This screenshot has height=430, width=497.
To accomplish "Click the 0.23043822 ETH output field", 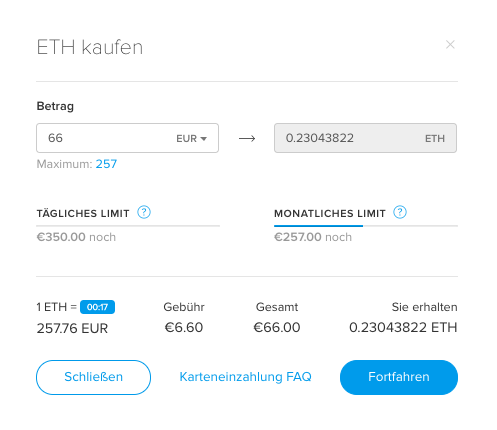I will (365, 138).
